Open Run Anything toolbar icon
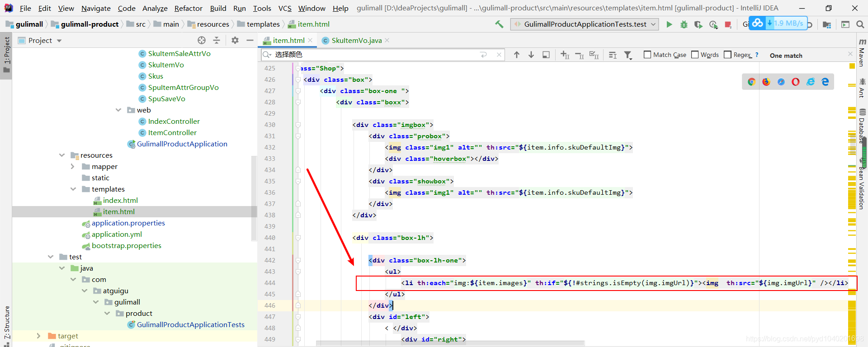Screen dimensions: 868x347 [845, 24]
